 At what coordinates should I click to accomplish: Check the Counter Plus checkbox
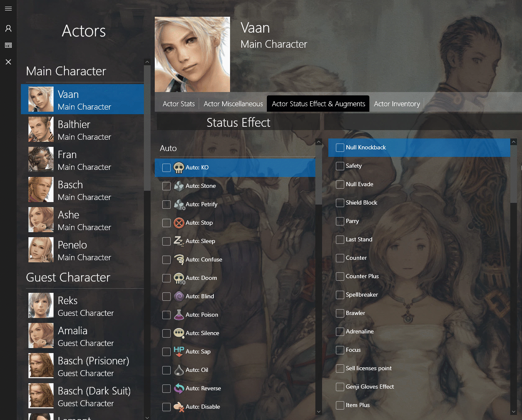340,277
